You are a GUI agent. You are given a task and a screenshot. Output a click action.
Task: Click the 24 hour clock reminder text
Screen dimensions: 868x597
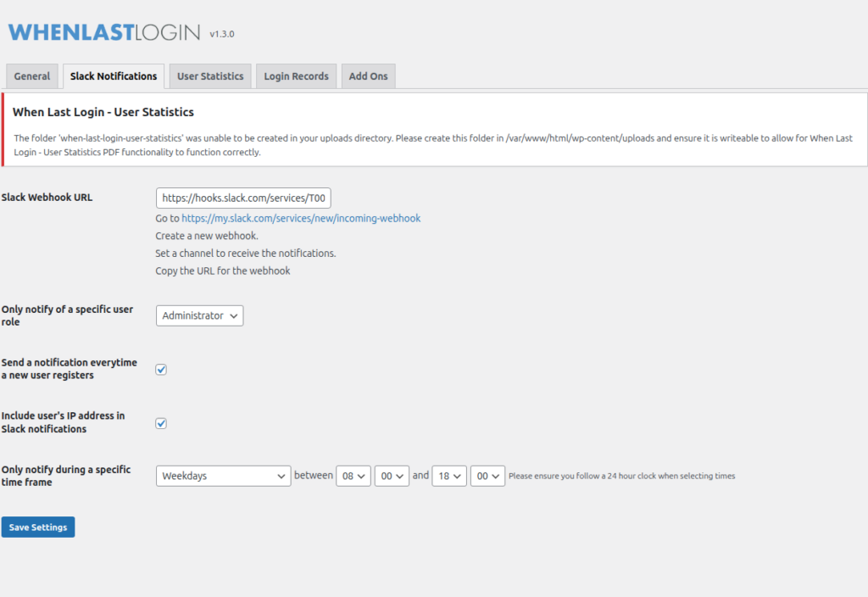click(621, 476)
